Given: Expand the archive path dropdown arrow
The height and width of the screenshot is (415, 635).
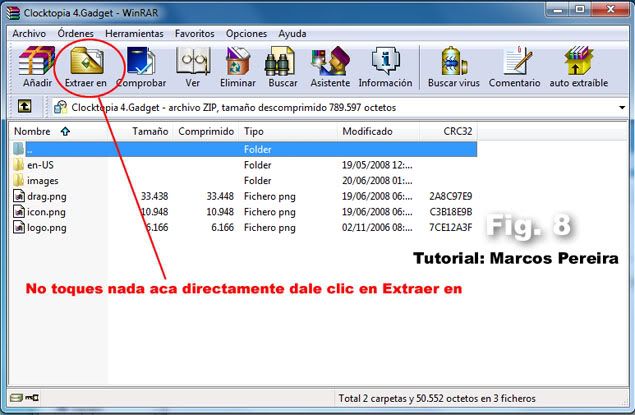Looking at the screenshot, I should [622, 108].
